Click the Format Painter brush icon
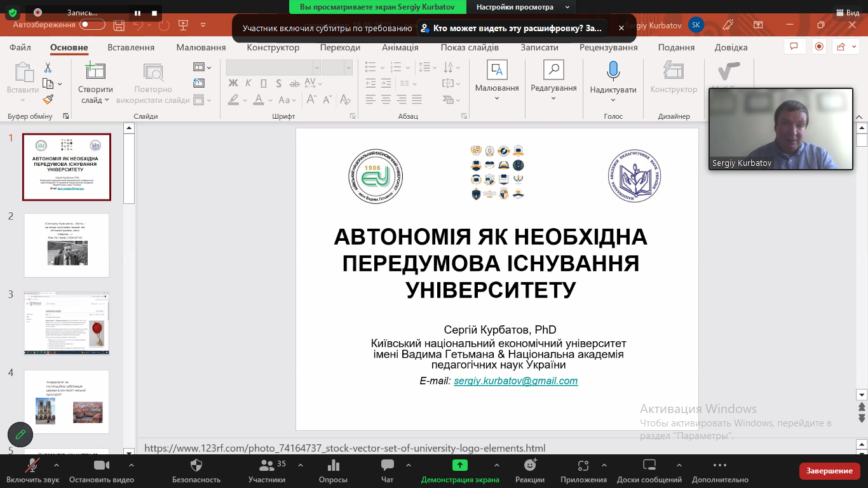 [x=48, y=99]
